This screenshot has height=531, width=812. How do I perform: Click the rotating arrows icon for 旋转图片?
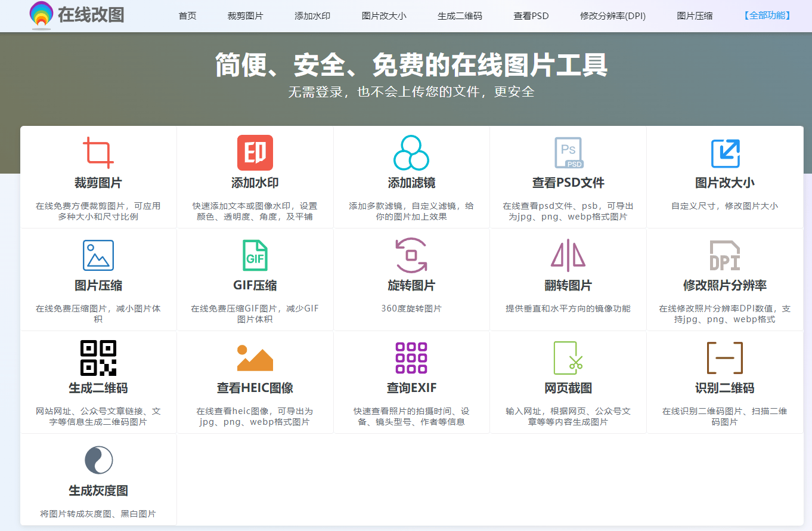pos(411,255)
